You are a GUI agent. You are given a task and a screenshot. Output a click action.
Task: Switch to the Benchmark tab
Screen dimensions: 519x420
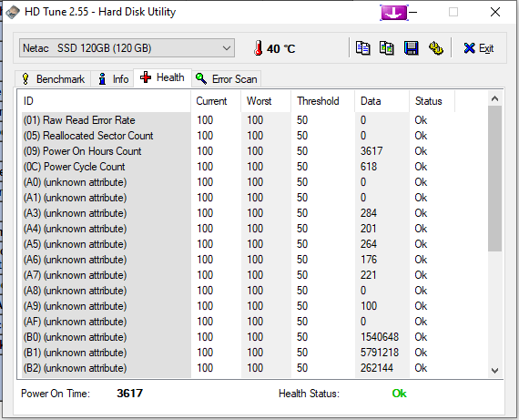53,79
